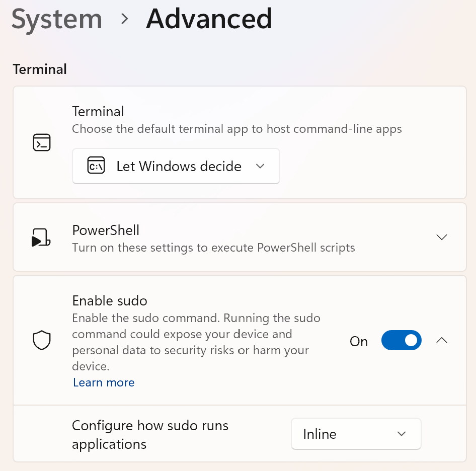Collapse the Enable sudo section
The height and width of the screenshot is (471, 476).
(442, 340)
